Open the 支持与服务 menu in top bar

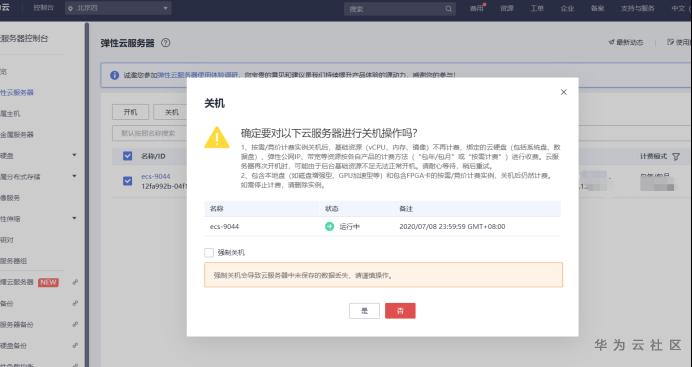(x=637, y=8)
